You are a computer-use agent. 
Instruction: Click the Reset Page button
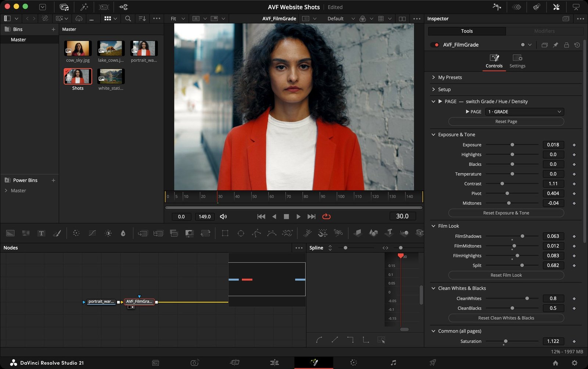click(506, 122)
